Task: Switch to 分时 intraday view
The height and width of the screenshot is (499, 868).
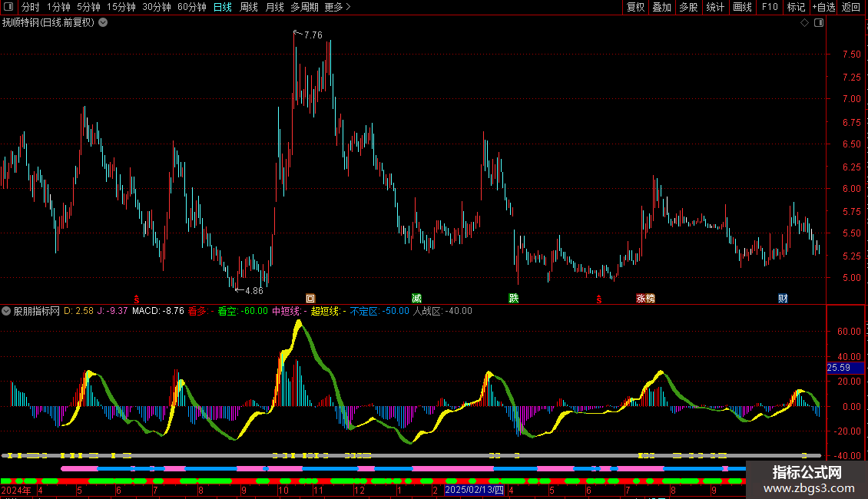Action: tap(31, 7)
